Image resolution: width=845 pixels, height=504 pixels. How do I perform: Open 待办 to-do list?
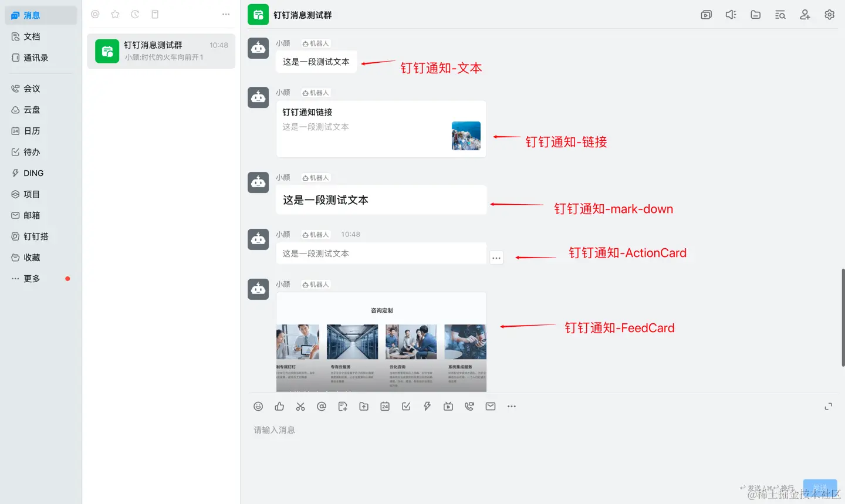[40, 152]
